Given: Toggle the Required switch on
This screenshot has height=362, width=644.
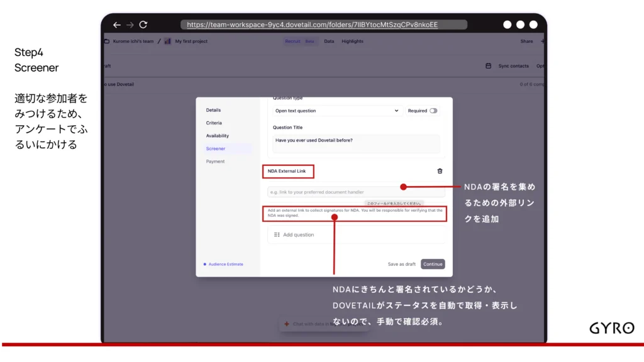Looking at the screenshot, I should coord(433,111).
